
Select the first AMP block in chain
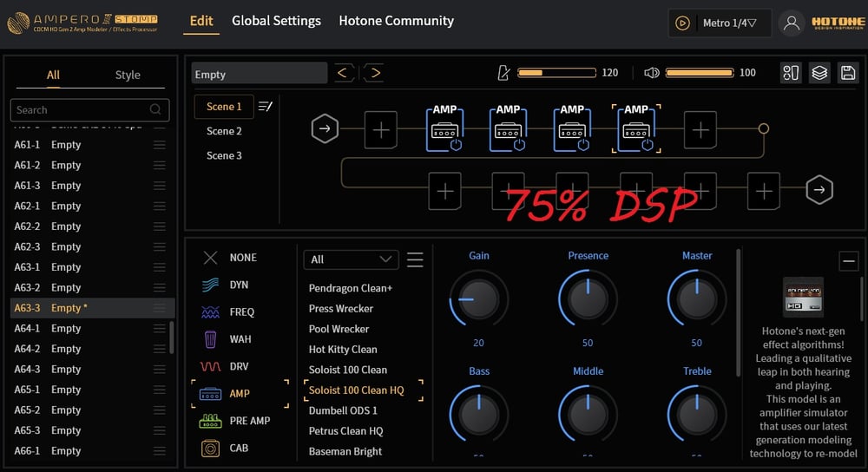(444, 128)
